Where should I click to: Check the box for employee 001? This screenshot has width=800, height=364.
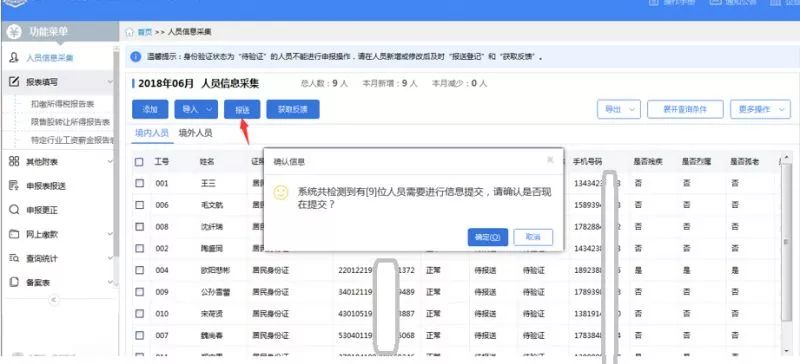pos(139,183)
